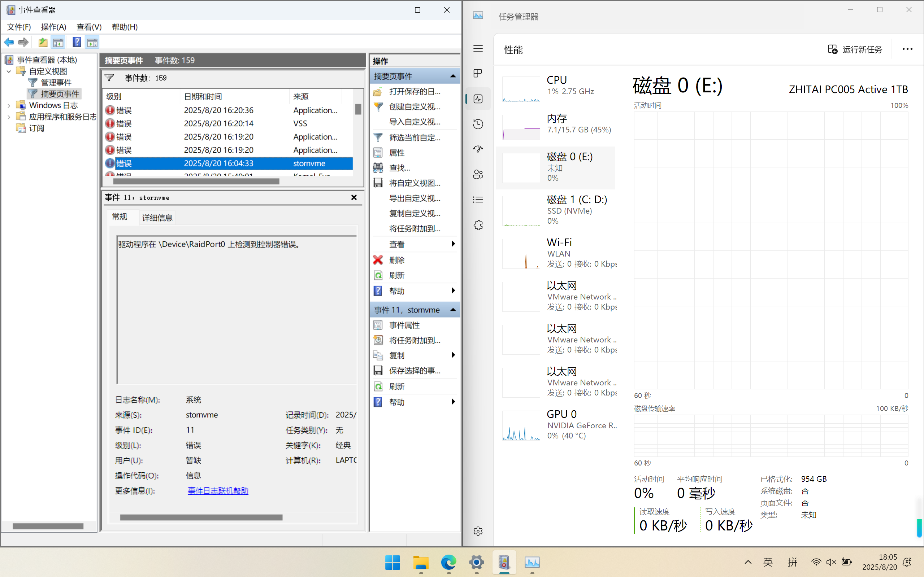Open Task Manager Services icon

(x=478, y=225)
